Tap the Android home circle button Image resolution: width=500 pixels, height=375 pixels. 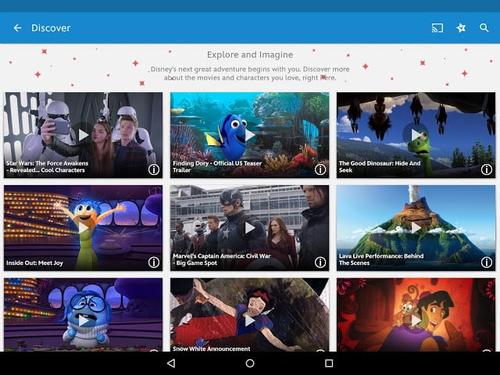tap(250, 363)
